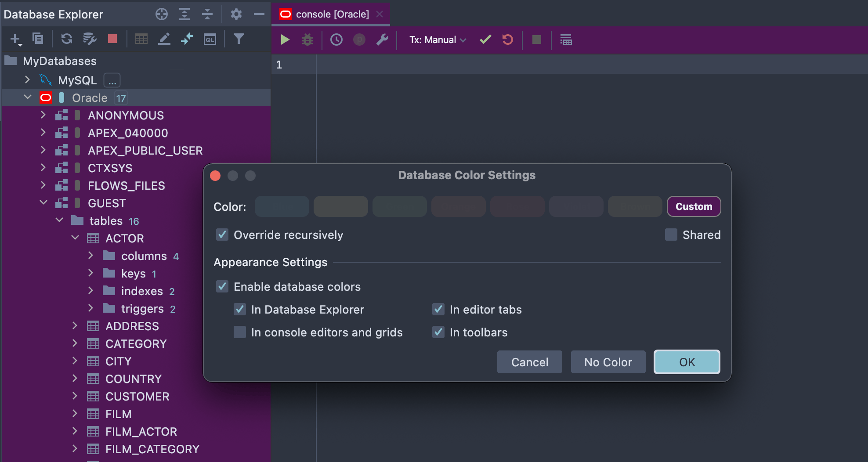The height and width of the screenshot is (462, 868).
Task: Open Database Explorer gear options
Action: coord(236,14)
